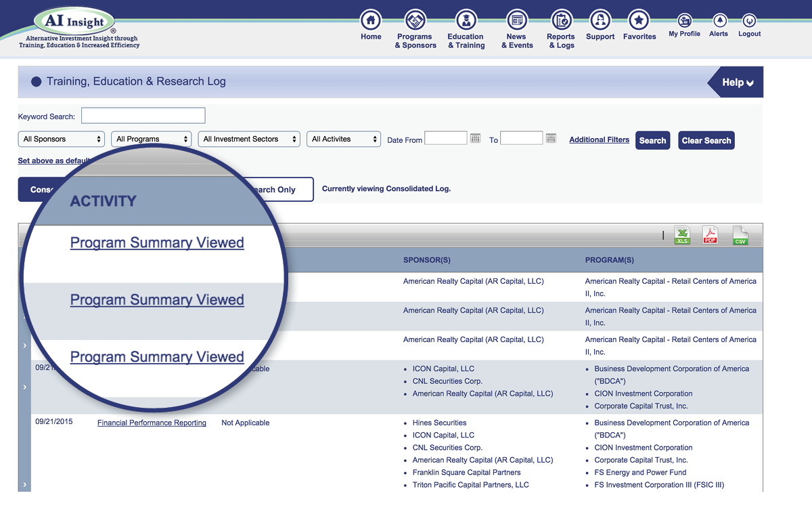Image resolution: width=812 pixels, height=508 pixels.
Task: Click FS Energy and Power Fund entry
Action: tap(640, 472)
